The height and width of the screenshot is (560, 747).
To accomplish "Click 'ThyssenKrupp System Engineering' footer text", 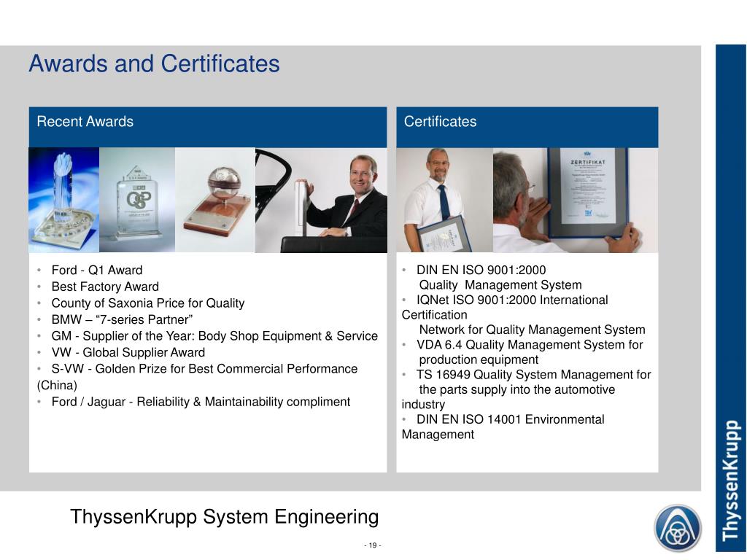I will coord(225,517).
